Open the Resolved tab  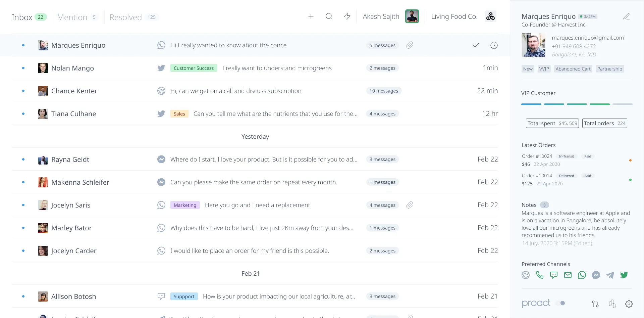[x=125, y=17]
